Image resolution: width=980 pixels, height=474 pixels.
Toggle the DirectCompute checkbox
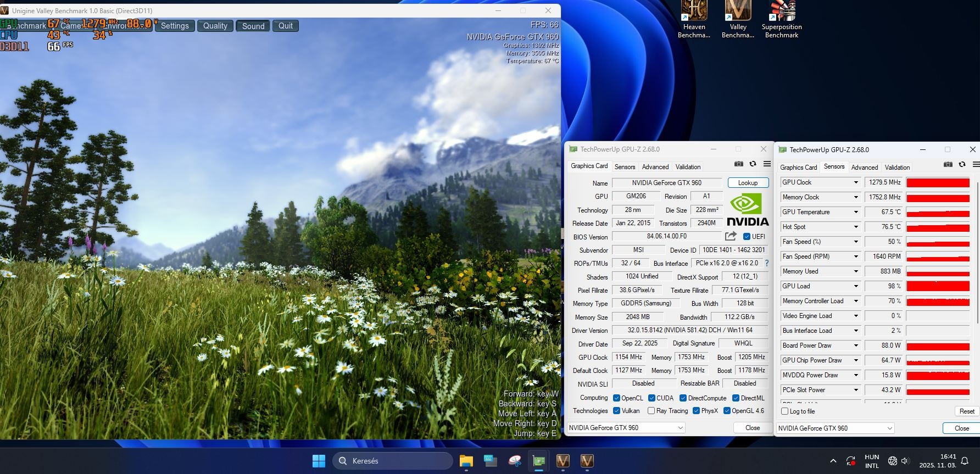point(683,398)
